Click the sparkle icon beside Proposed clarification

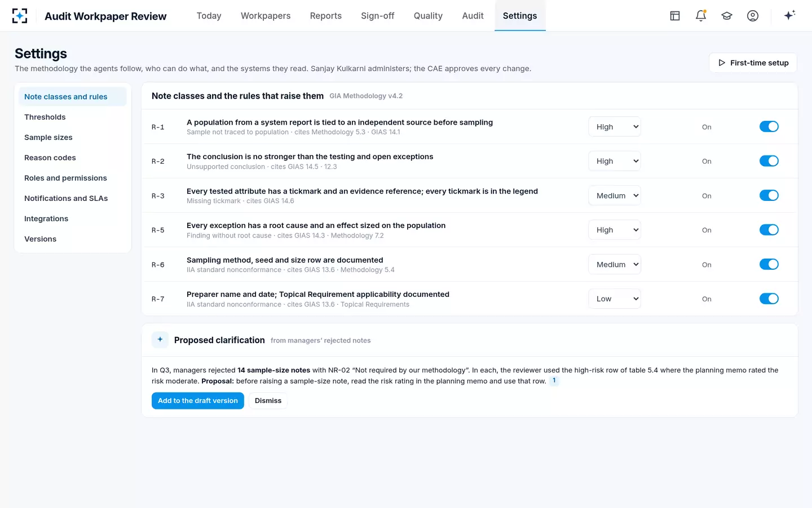click(160, 340)
